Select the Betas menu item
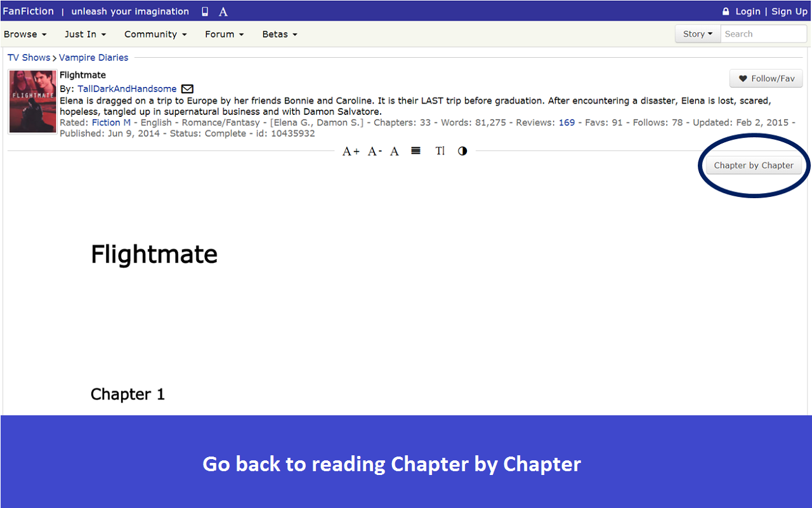The height and width of the screenshot is (508, 812). coord(279,34)
